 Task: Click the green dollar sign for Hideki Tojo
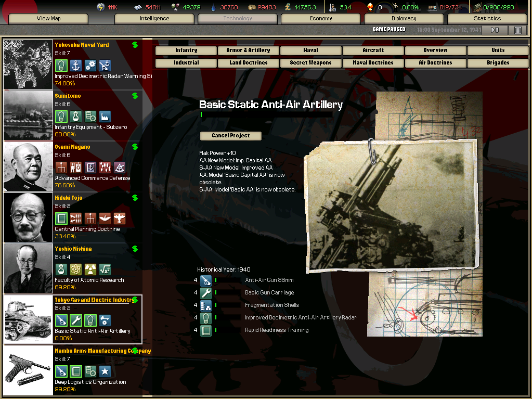pyautogui.click(x=135, y=198)
